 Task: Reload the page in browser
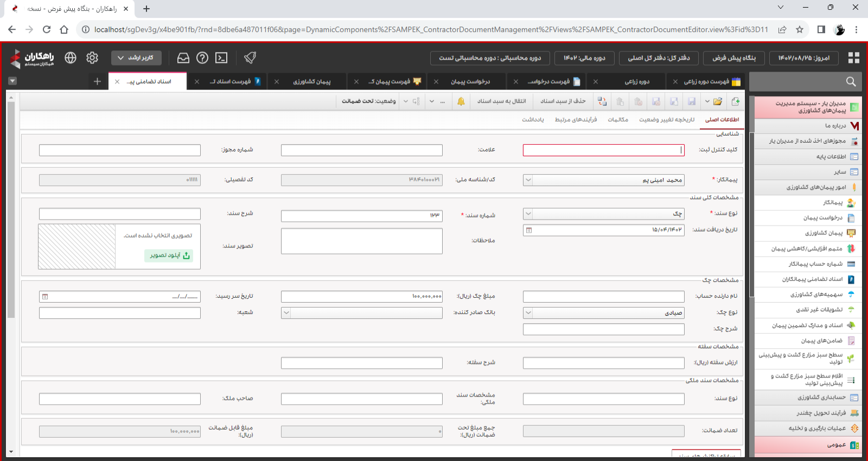point(47,30)
